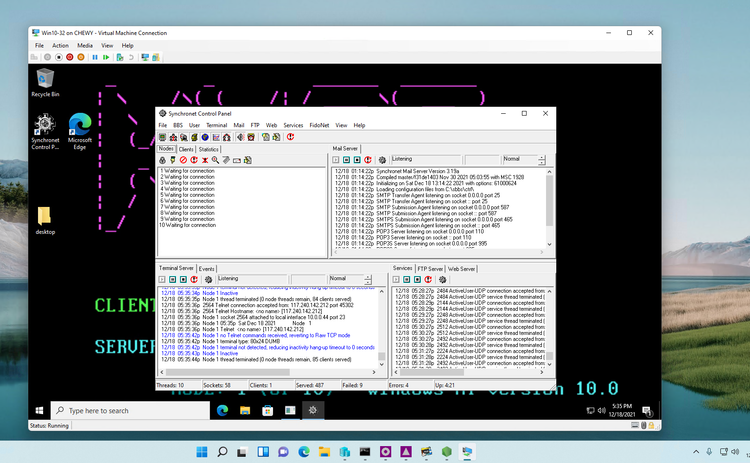750x463 pixels.
Task: Click the red recycle icon in the Services toolbar
Action: pyautogui.click(x=428, y=279)
